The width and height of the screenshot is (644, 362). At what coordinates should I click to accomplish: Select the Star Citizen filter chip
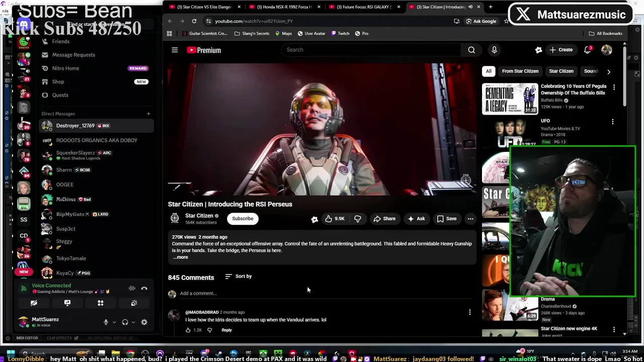point(561,71)
